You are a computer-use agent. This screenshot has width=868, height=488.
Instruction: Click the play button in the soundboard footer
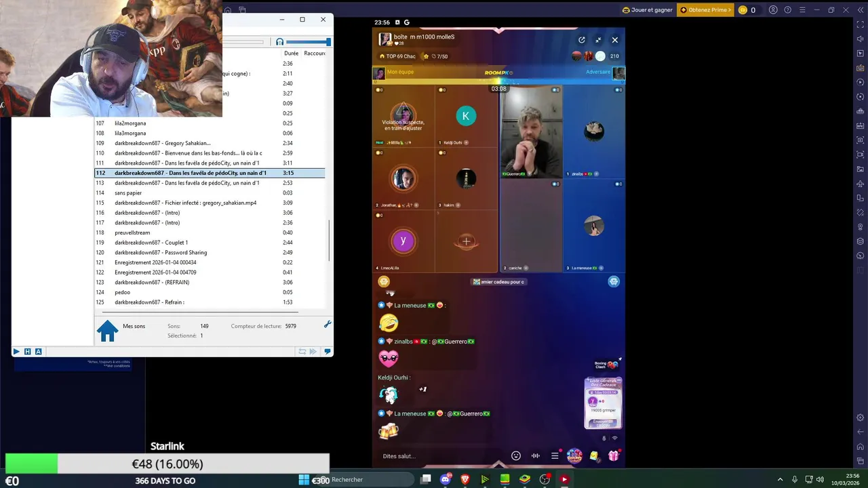click(x=16, y=351)
